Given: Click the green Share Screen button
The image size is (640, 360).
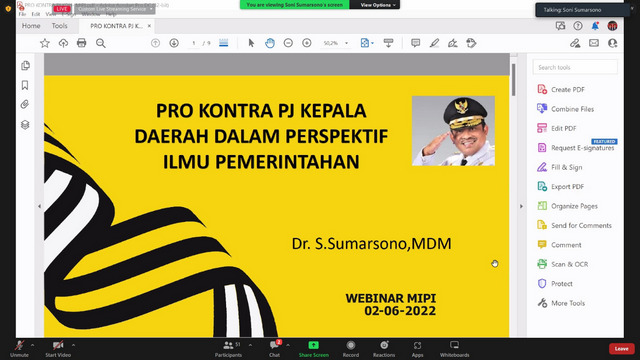Looking at the screenshot, I should click(313, 349).
